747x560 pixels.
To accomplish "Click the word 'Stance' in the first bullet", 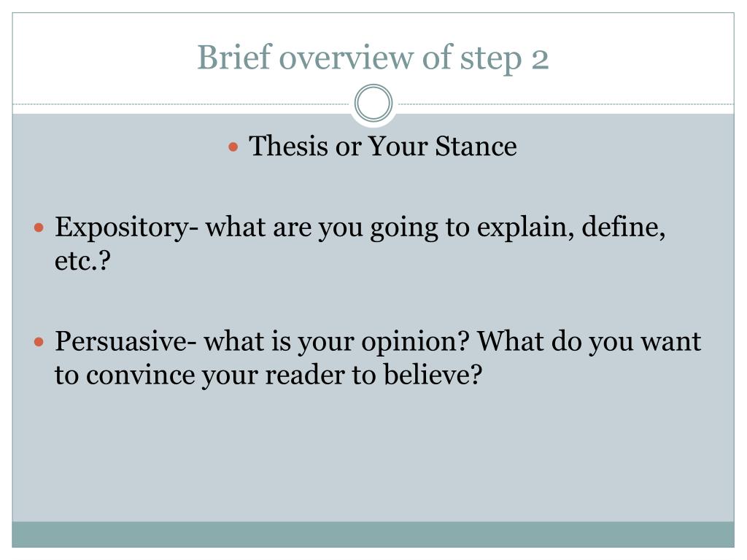I will click(476, 146).
